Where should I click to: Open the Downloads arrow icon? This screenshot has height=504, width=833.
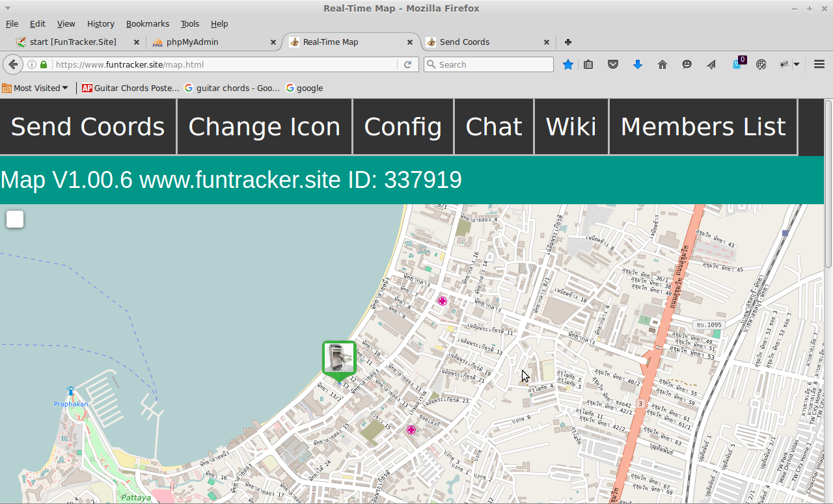(638, 64)
